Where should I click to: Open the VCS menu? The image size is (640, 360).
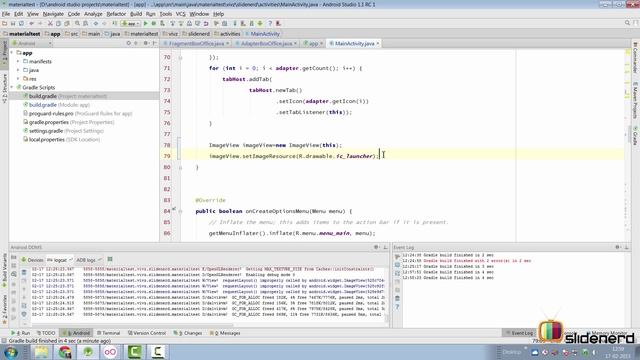(x=180, y=14)
